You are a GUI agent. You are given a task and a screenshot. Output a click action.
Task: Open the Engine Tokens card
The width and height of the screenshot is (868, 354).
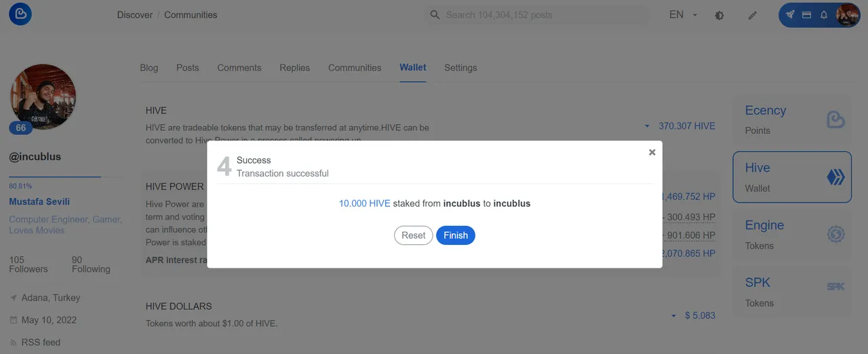tap(792, 235)
